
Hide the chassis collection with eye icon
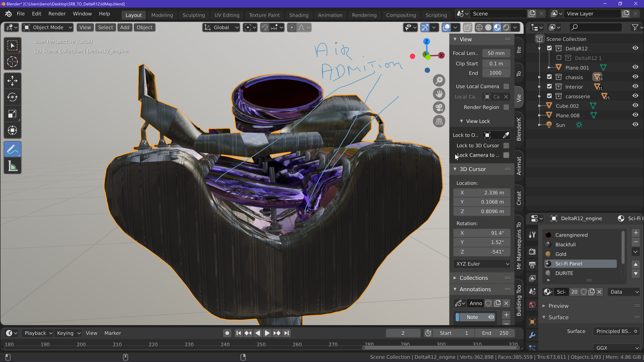tap(635, 77)
